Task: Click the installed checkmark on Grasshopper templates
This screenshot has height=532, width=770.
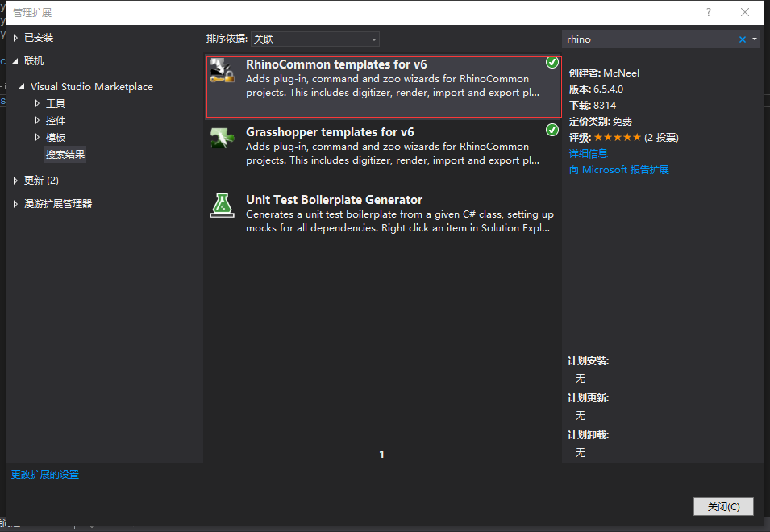Action: (552, 130)
